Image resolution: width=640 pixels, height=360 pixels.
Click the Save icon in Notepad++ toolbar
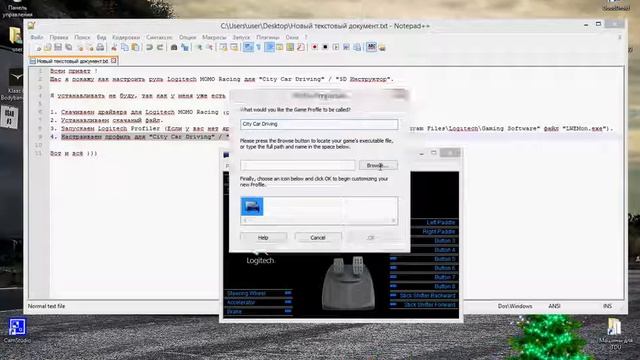[58, 48]
